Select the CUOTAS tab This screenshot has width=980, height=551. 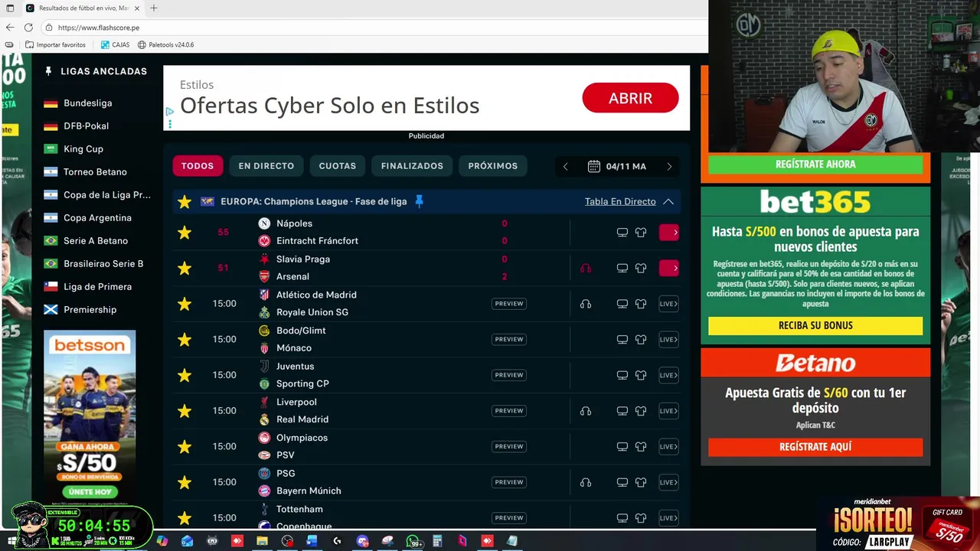click(338, 166)
